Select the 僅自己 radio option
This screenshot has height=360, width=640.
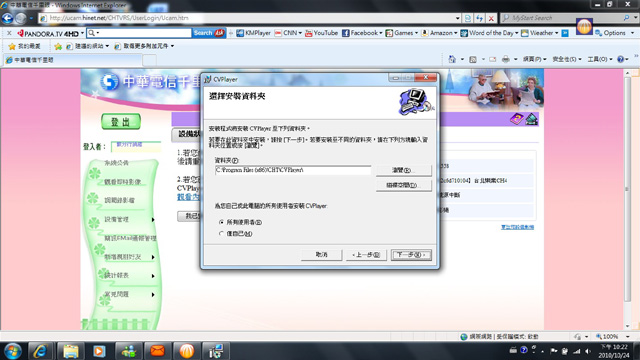pos(221,234)
